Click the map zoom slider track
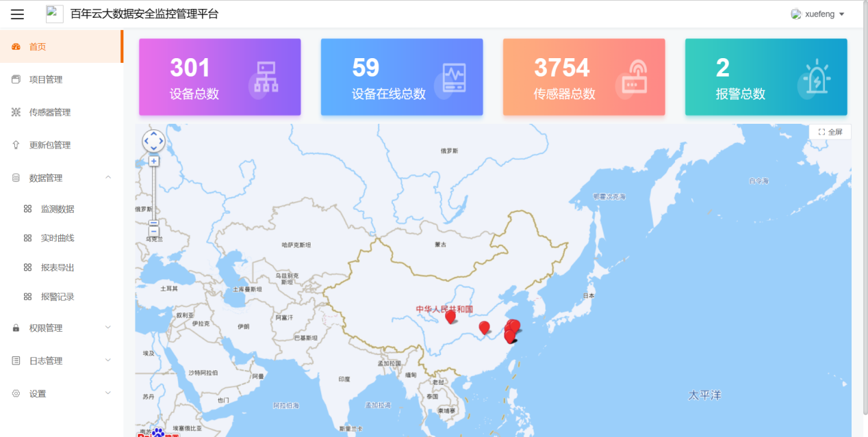This screenshot has width=868, height=437. (x=154, y=193)
